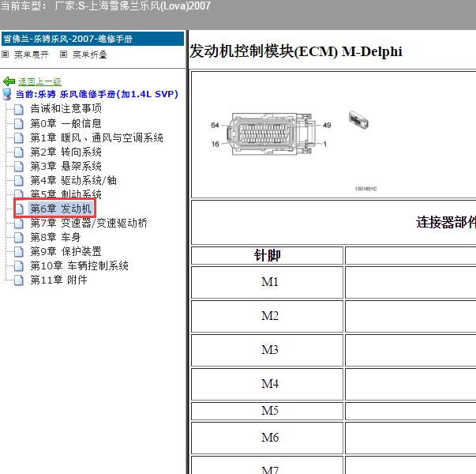The width and height of the screenshot is (476, 474).
Task: Click the green back arrow icon
Action: [x=9, y=81]
